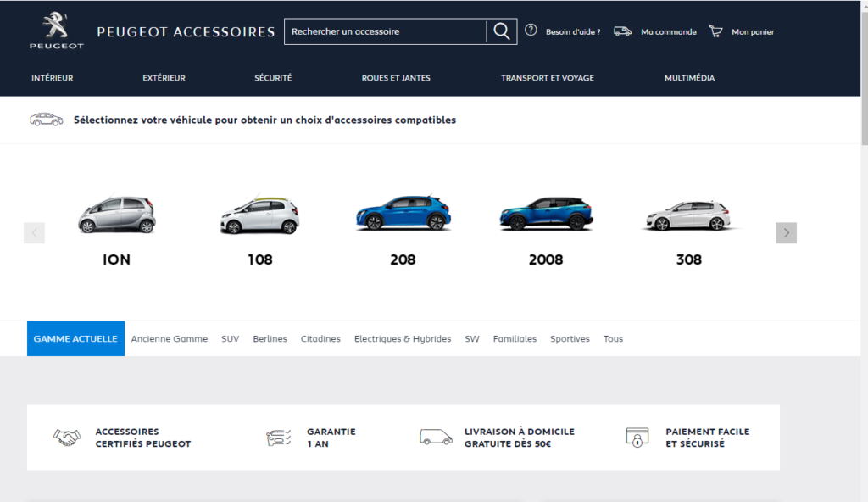Viewport: 868px width, 502px height.
Task: Click the 2008 model label
Action: (546, 259)
